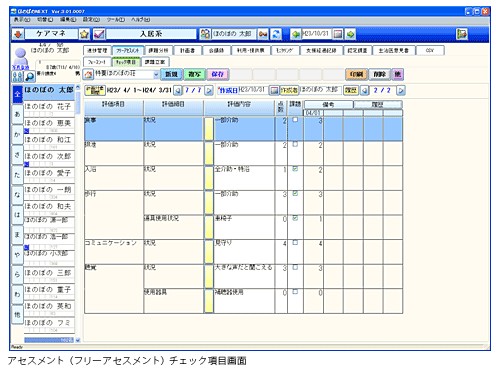The height and width of the screenshot is (369, 500).
Task: Click the green 複写 button
Action: tap(194, 74)
